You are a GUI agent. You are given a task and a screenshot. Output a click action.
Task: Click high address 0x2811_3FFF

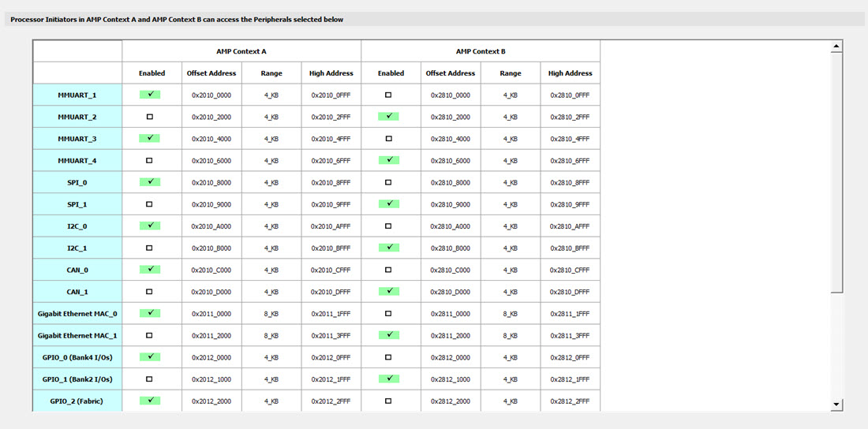571,335
